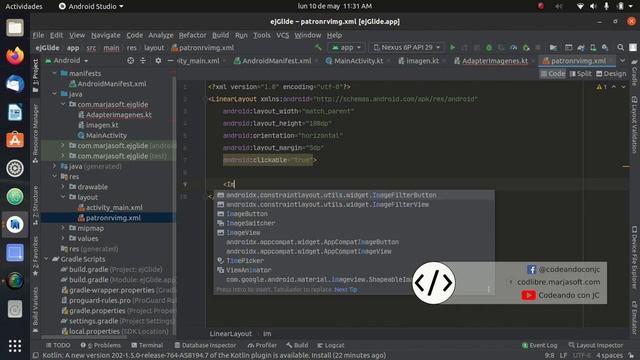Open Search Everywhere magnifier icon

(620, 48)
